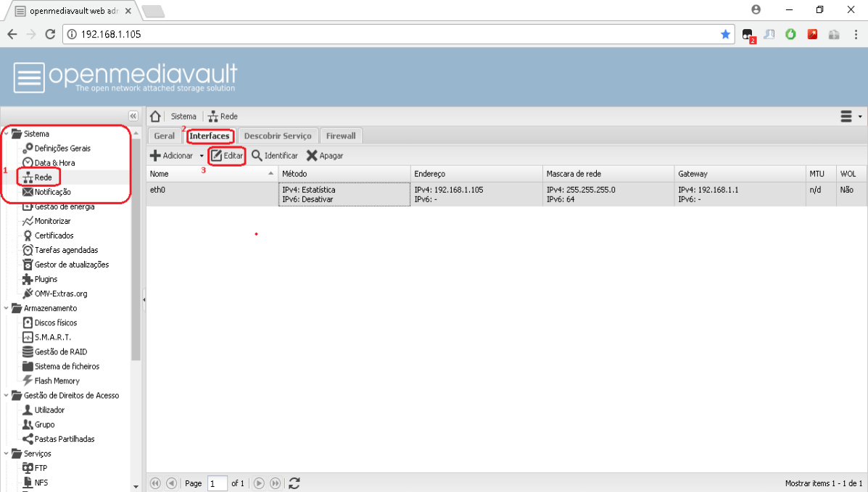The image size is (868, 492).
Task: Switch to the Firewall tab
Action: tap(341, 136)
